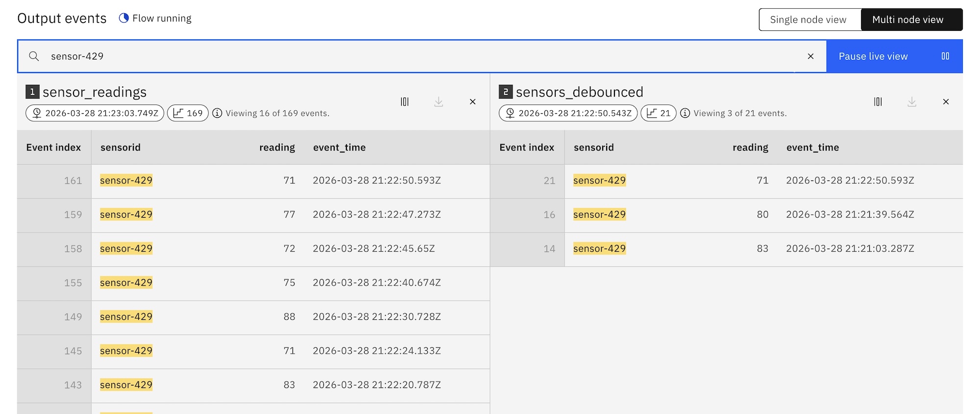Download sensors_debounced events
Image resolution: width=980 pixels, height=414 pixels.
pyautogui.click(x=911, y=102)
